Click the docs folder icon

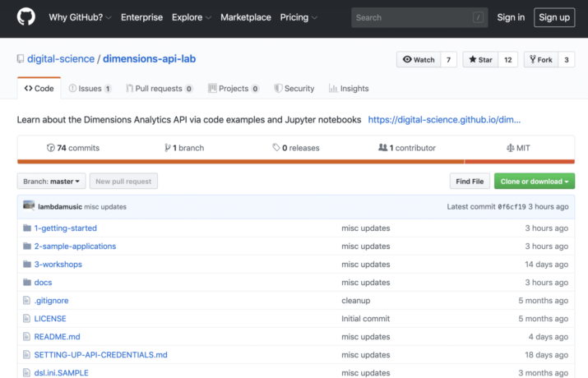coord(26,283)
